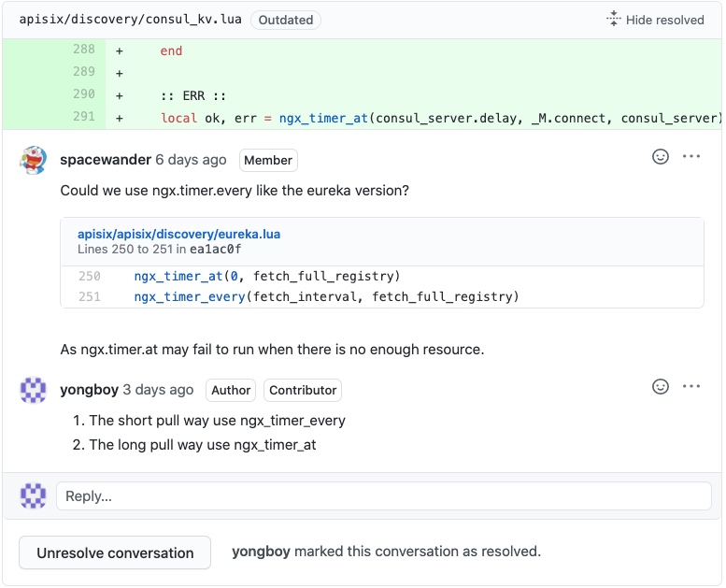Click 'The long pull way' list item
The image size is (726, 588).
pos(203,445)
